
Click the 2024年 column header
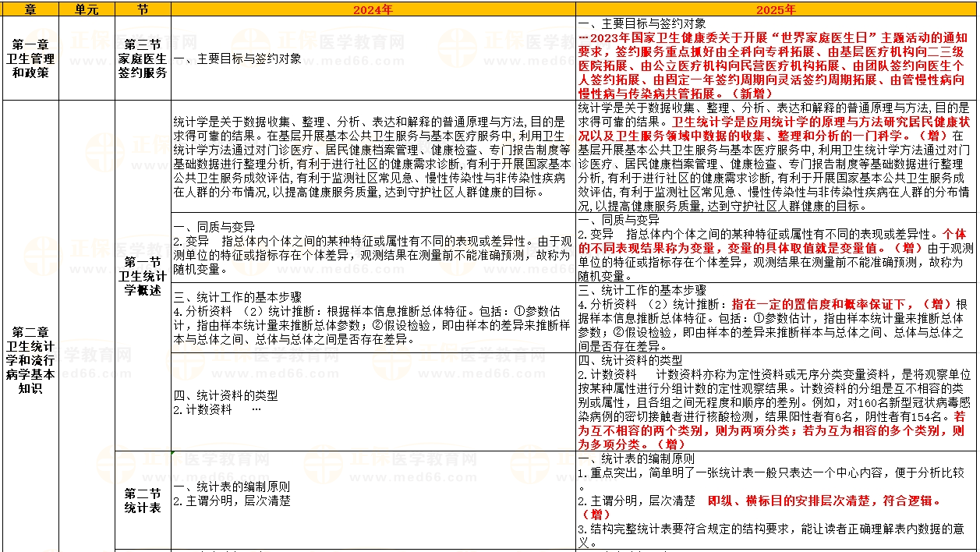coord(373,9)
